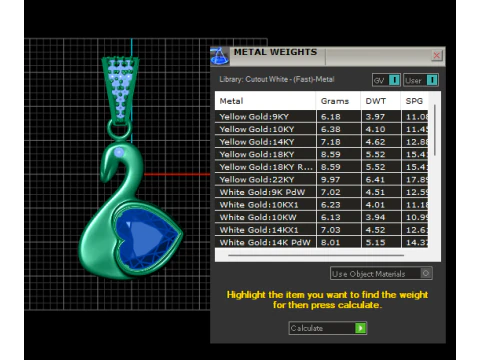Click the Calculate button

tap(327, 328)
